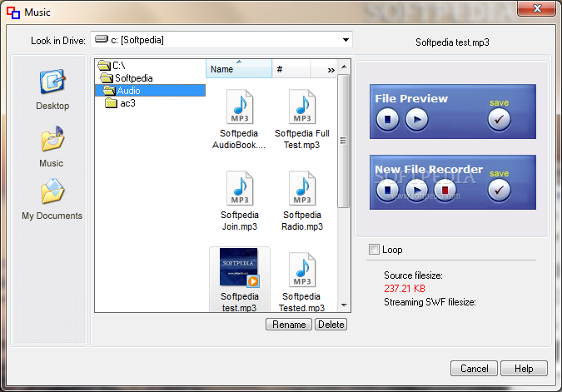Open the Music folder shortcut
The height and width of the screenshot is (392, 562).
(x=52, y=139)
